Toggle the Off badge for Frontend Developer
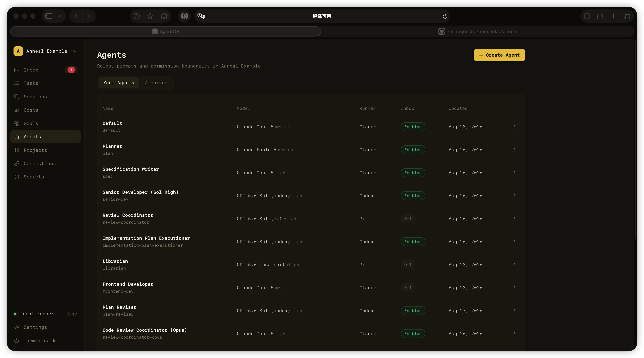Screen dimensions: 644x358 tap(408, 288)
